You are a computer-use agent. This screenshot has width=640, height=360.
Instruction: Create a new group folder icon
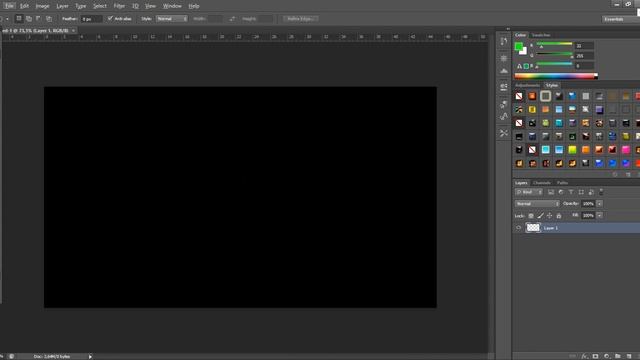tap(618, 356)
